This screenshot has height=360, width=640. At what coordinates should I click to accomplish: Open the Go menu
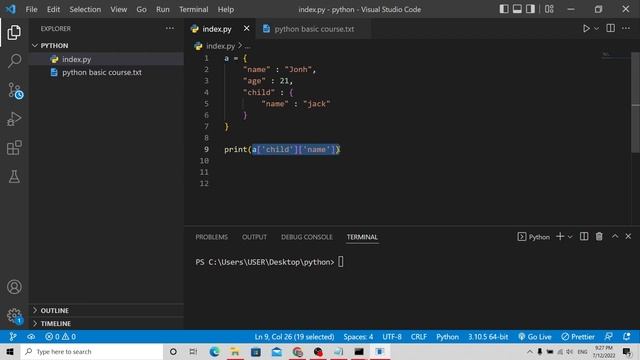141,9
